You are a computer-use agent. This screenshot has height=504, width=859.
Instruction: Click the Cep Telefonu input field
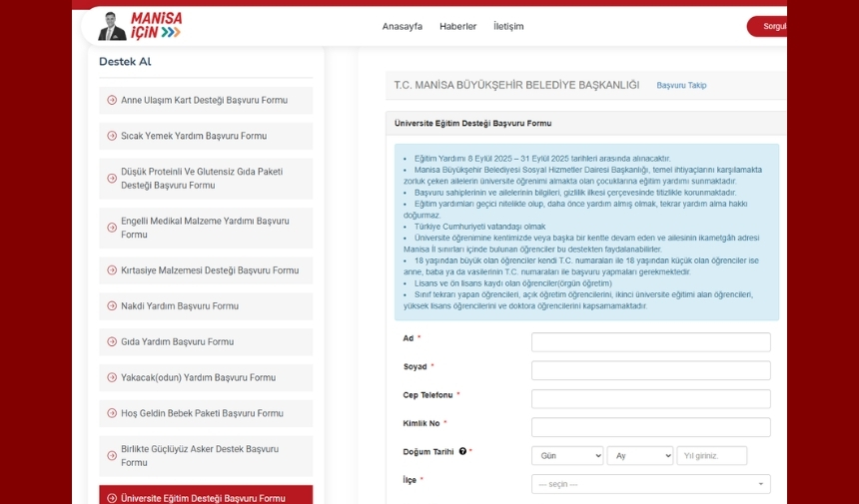point(651,399)
